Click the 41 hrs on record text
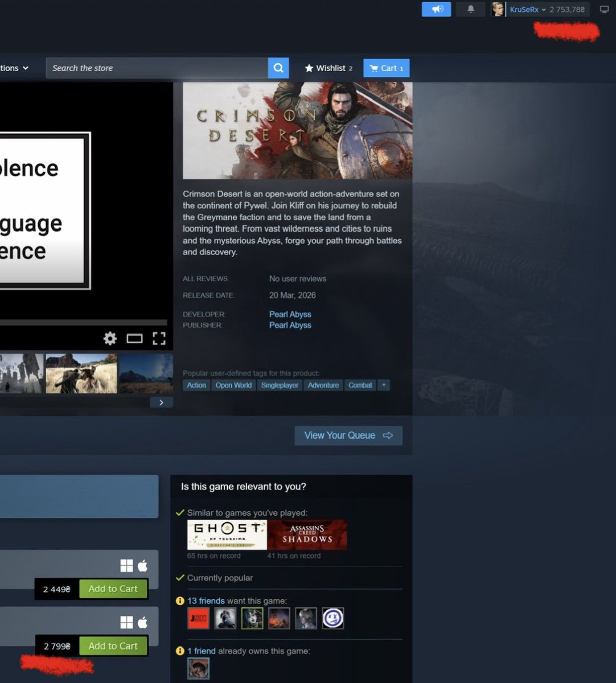616x683 pixels. point(294,556)
